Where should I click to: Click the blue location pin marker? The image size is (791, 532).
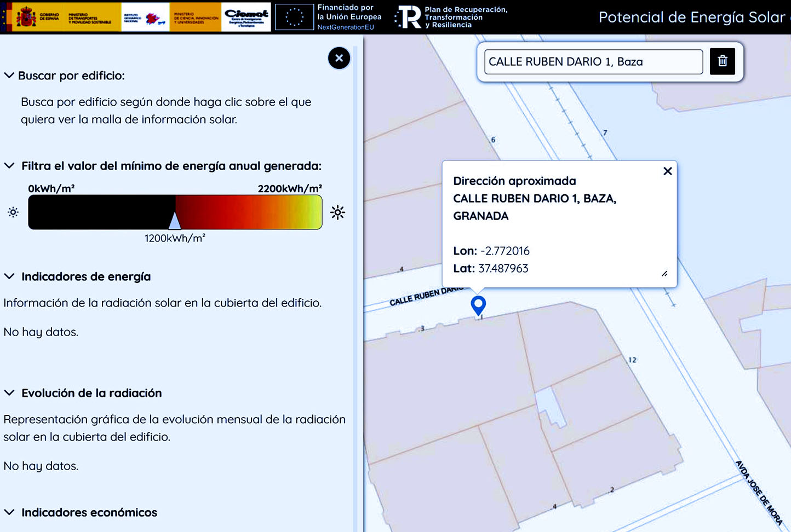pos(478,304)
